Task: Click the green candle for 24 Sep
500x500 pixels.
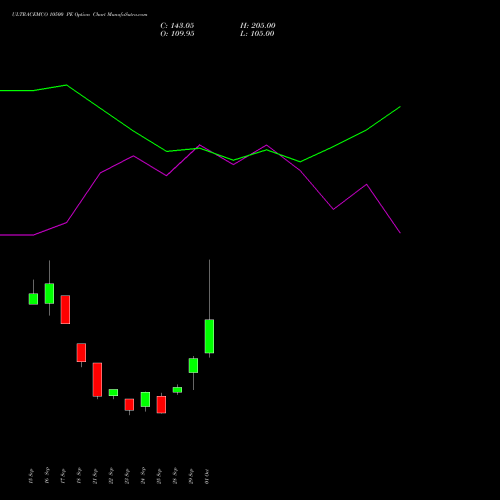Action: pos(145,399)
